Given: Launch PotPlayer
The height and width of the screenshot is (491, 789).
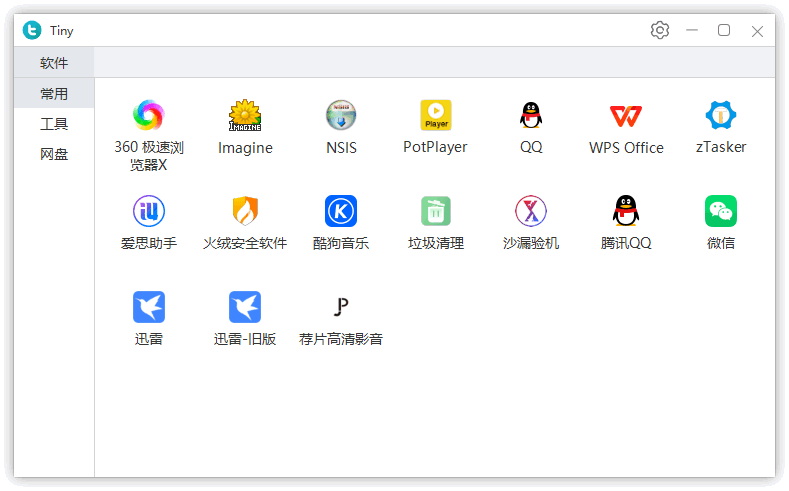Looking at the screenshot, I should (x=435, y=116).
